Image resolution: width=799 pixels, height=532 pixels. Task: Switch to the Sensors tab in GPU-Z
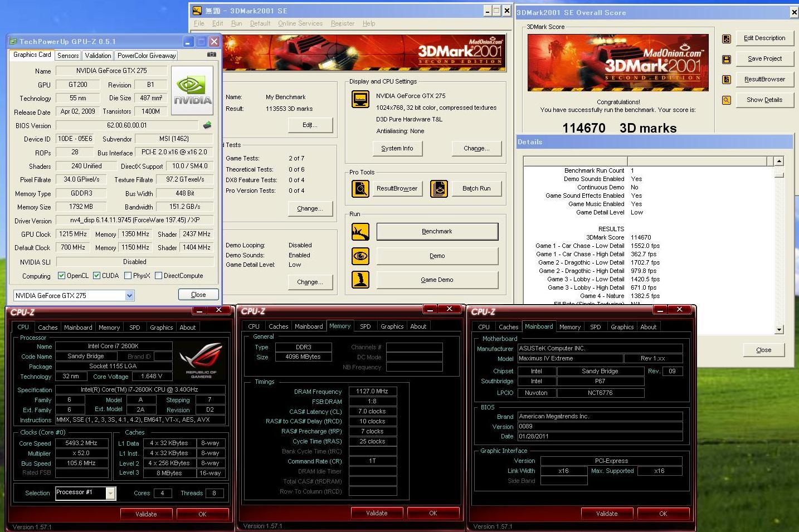[68, 55]
